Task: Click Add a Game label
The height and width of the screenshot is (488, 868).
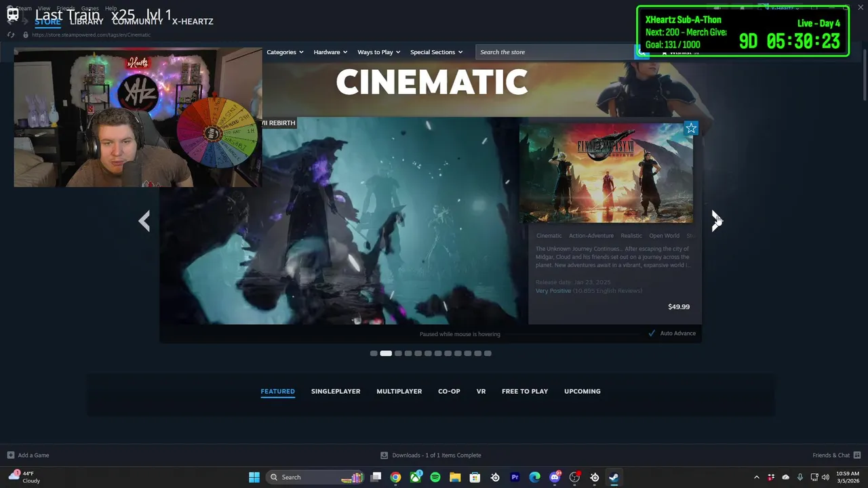Action: coord(33,455)
